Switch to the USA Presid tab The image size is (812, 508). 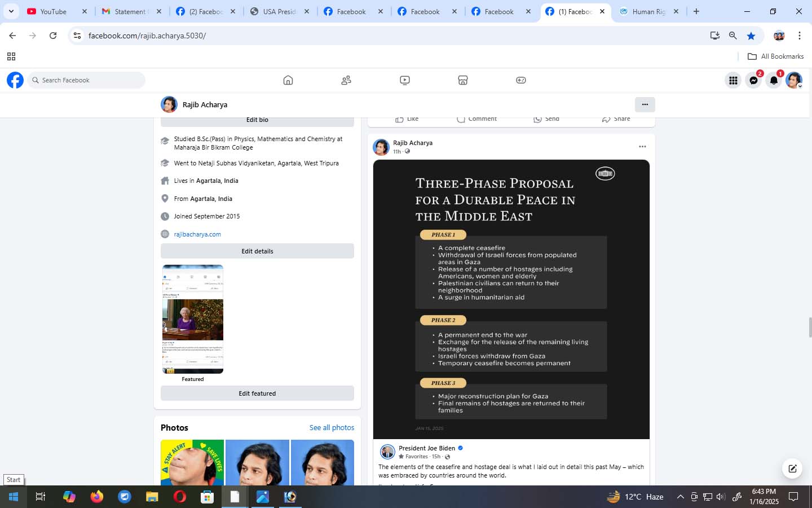tap(279, 11)
